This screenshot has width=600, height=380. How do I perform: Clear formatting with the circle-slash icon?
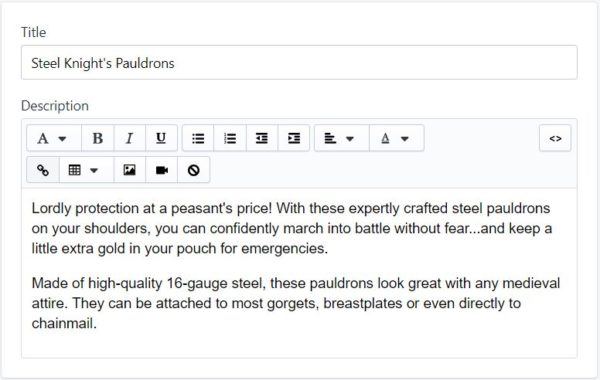point(194,170)
